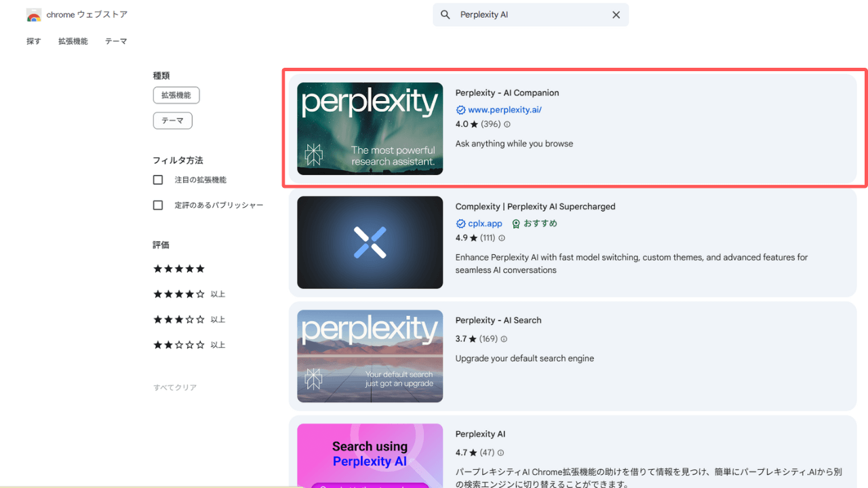Image resolution: width=868 pixels, height=488 pixels.
Task: Click the verified badge next to cplx.app
Action: [461, 224]
